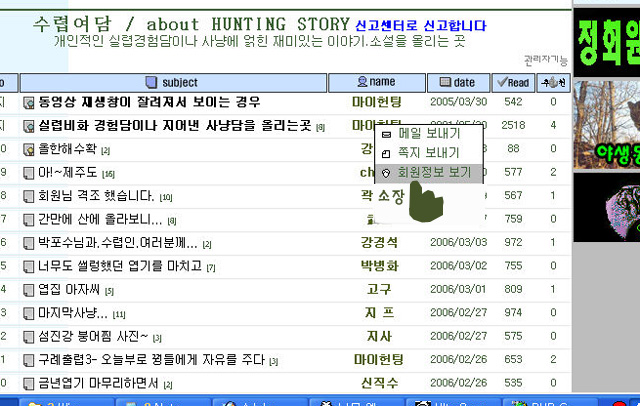Click author name 박병화
Image resolution: width=640 pixels, height=406 pixels.
pyautogui.click(x=379, y=266)
